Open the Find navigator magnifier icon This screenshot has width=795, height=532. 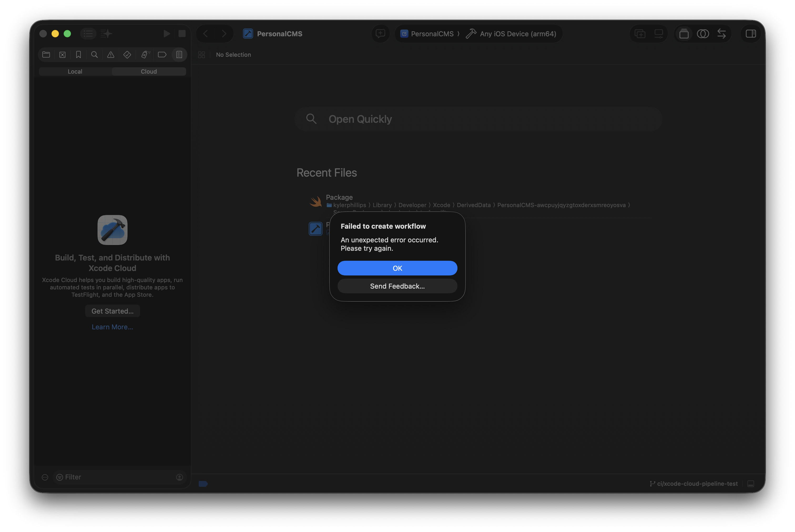coord(95,55)
